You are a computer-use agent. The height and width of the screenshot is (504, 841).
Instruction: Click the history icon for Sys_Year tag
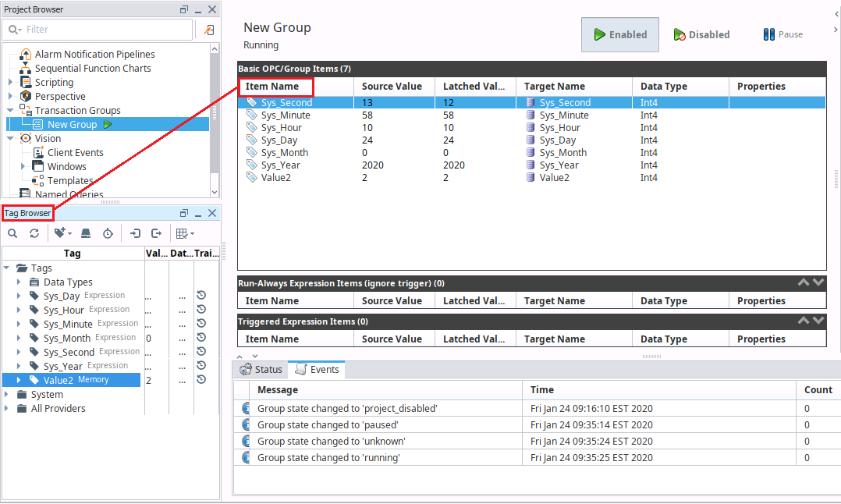(201, 365)
